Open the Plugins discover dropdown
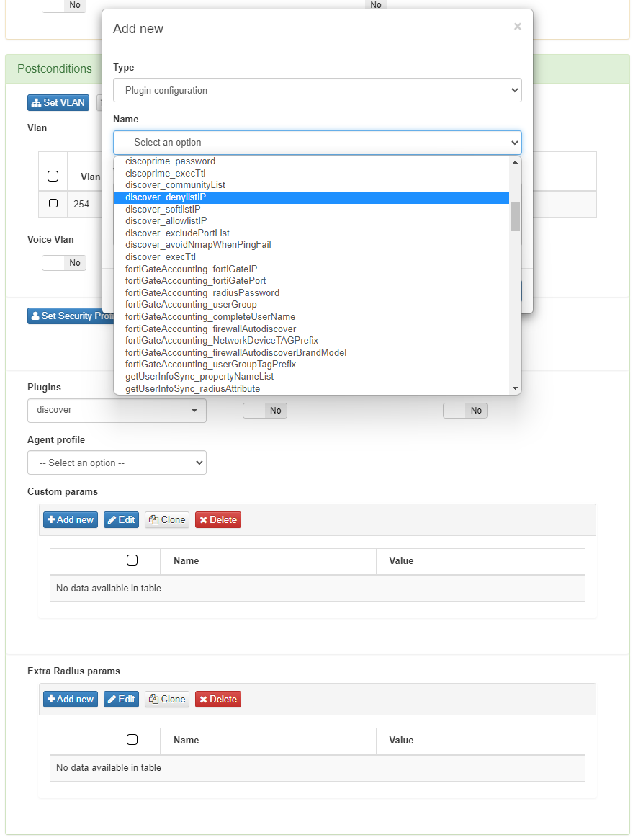Image resolution: width=638 pixels, height=840 pixels. click(x=117, y=410)
